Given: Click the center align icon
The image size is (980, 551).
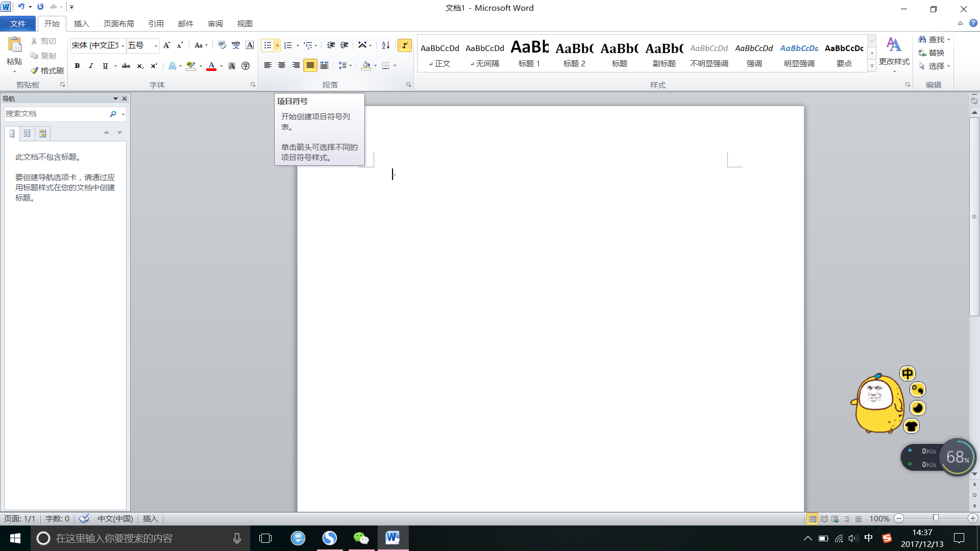Looking at the screenshot, I should [282, 65].
